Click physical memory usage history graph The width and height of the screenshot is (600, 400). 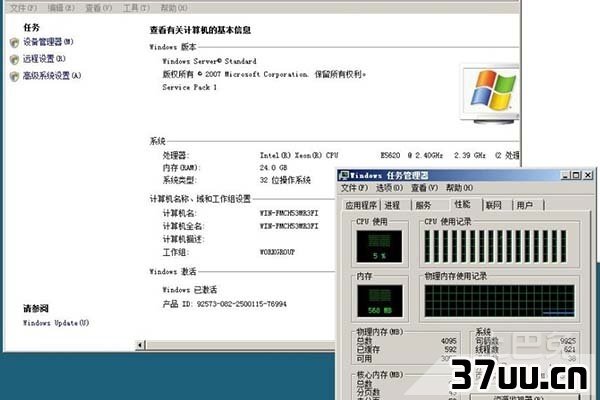499,301
